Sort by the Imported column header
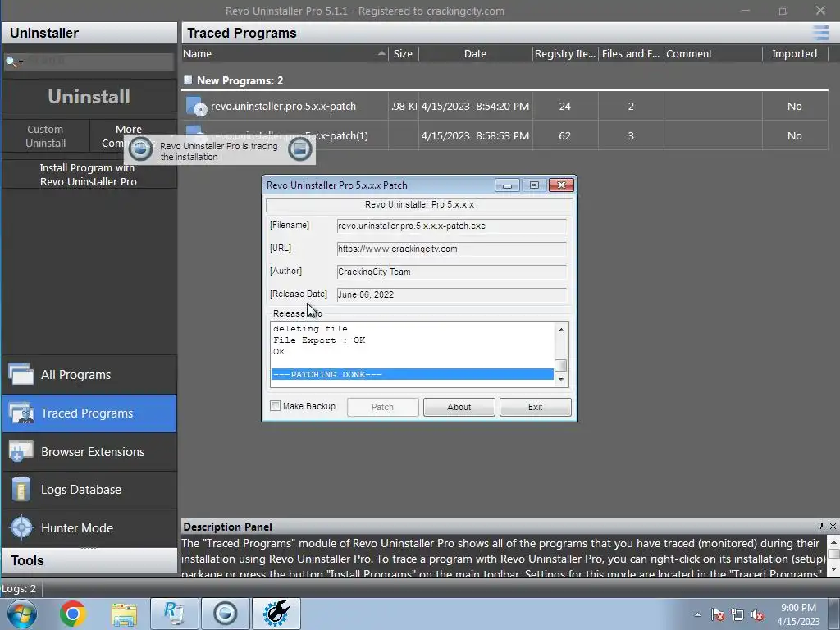The image size is (840, 630). (794, 53)
